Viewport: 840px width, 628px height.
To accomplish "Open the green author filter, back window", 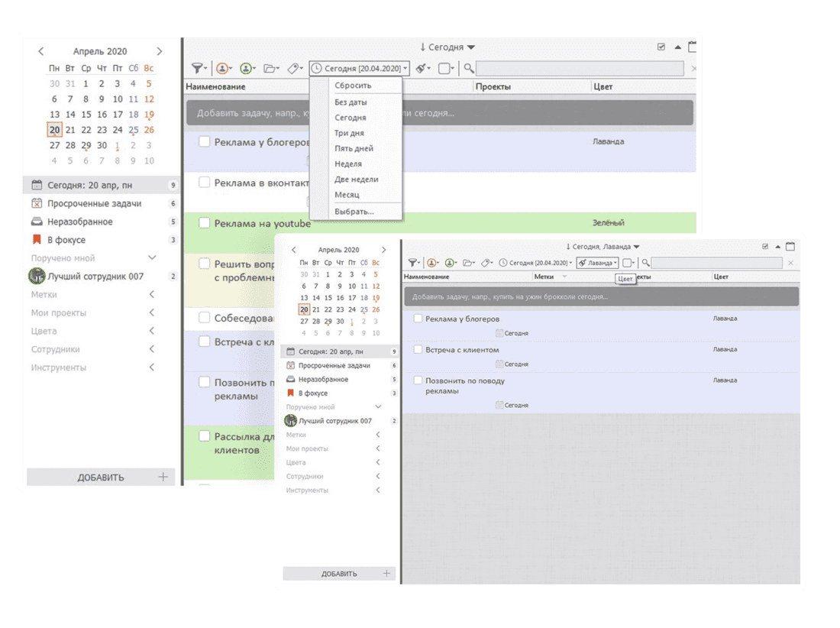I will pyautogui.click(x=247, y=69).
